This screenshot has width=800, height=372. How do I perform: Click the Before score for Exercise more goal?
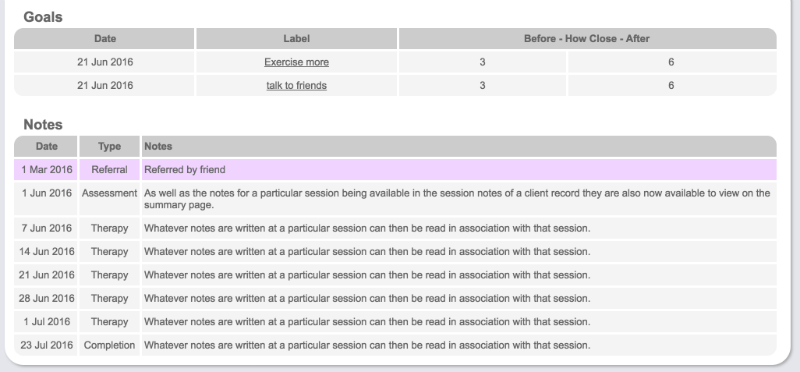tap(482, 62)
